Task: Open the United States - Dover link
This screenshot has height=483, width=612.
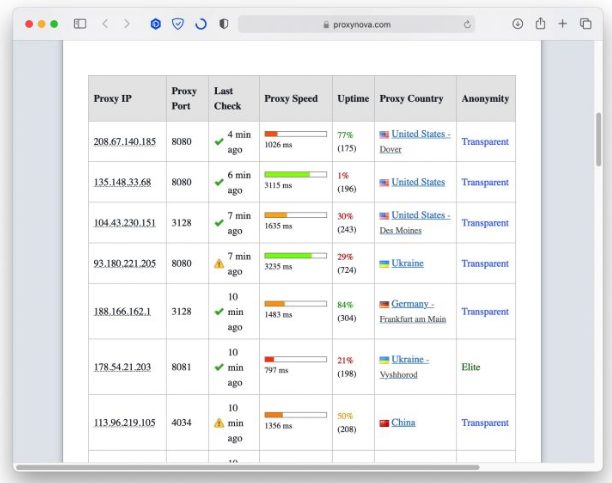Action: [415, 141]
